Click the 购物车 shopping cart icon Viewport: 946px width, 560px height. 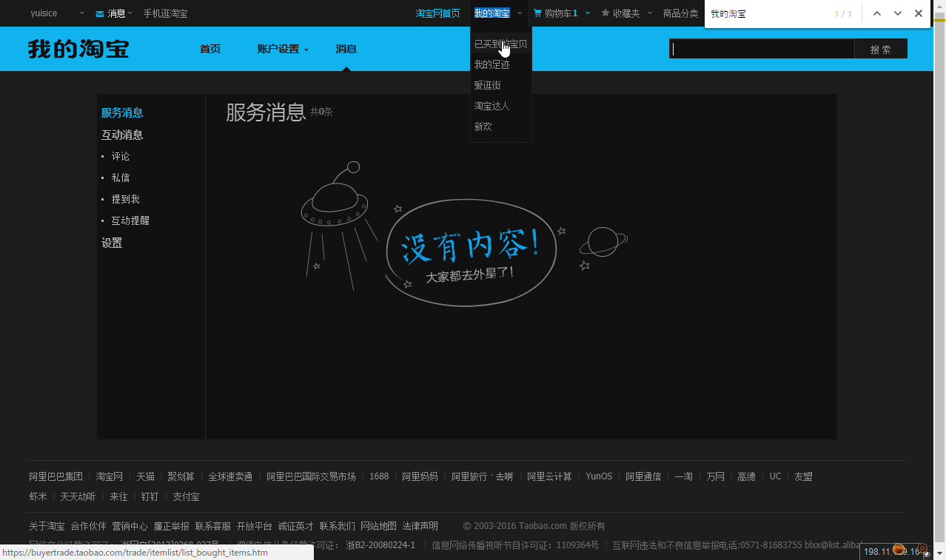tap(538, 13)
